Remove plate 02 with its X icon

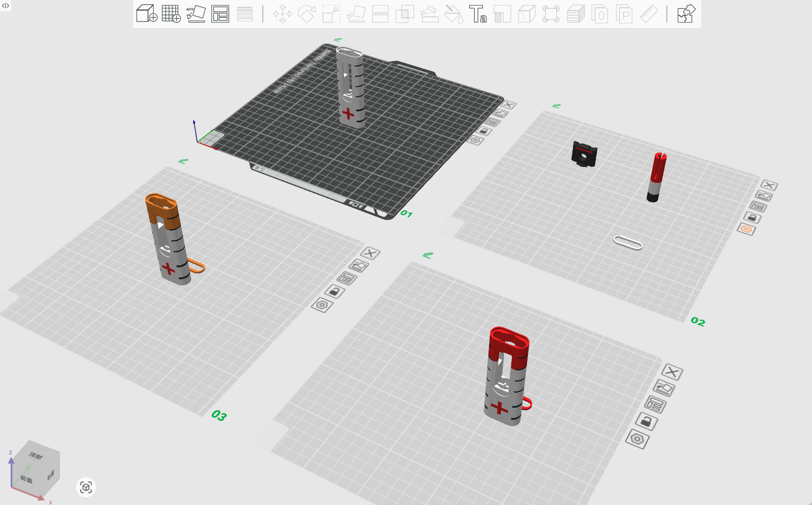pos(769,185)
